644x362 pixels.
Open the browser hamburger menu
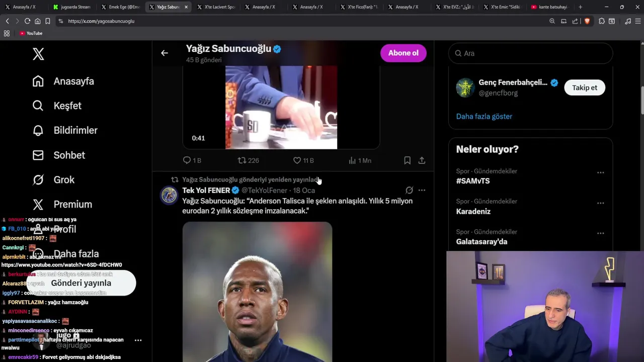point(637,21)
